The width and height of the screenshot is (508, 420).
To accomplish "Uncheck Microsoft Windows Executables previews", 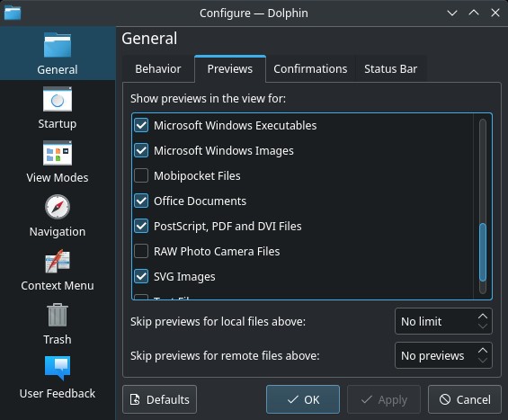I will [141, 125].
